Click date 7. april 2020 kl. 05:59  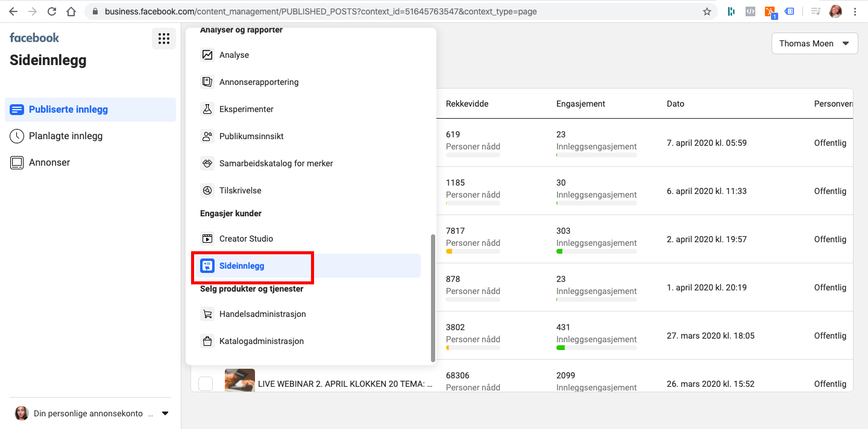pos(706,143)
